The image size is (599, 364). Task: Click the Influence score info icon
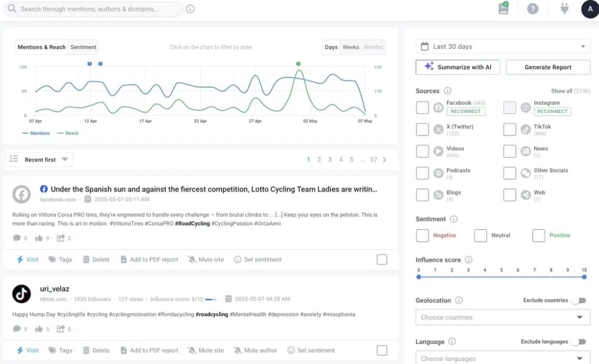pos(468,259)
